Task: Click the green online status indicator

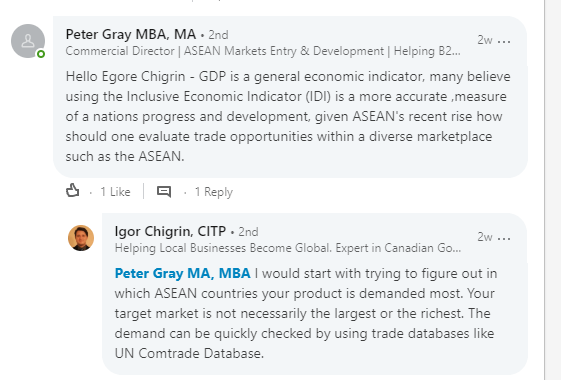Action: 41,54
